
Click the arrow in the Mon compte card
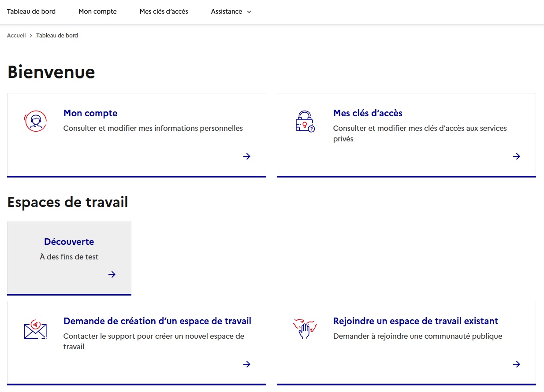click(247, 156)
